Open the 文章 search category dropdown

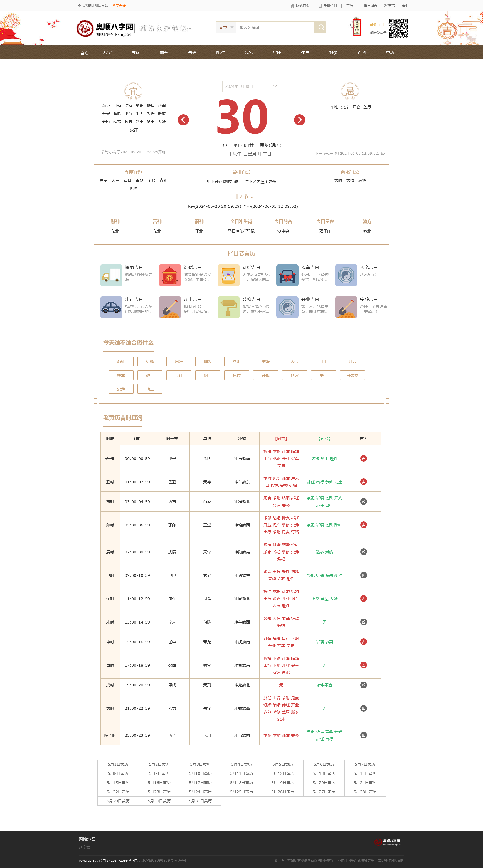[x=226, y=27]
